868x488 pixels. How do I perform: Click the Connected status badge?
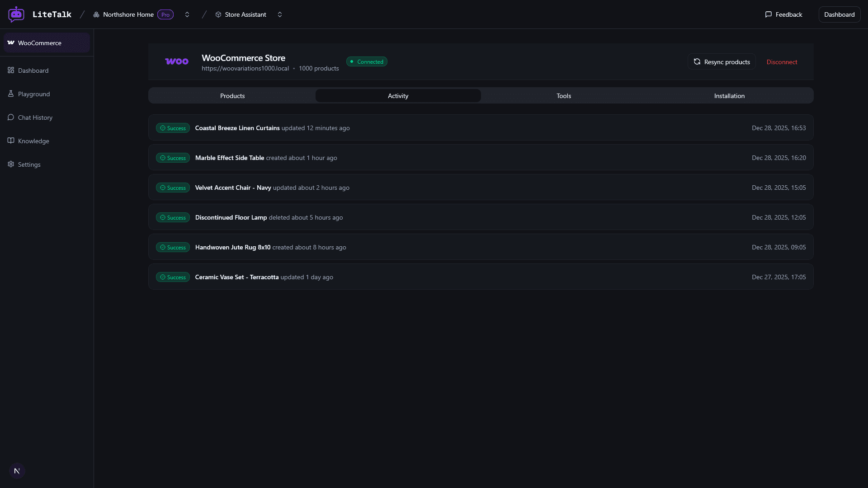pos(367,61)
